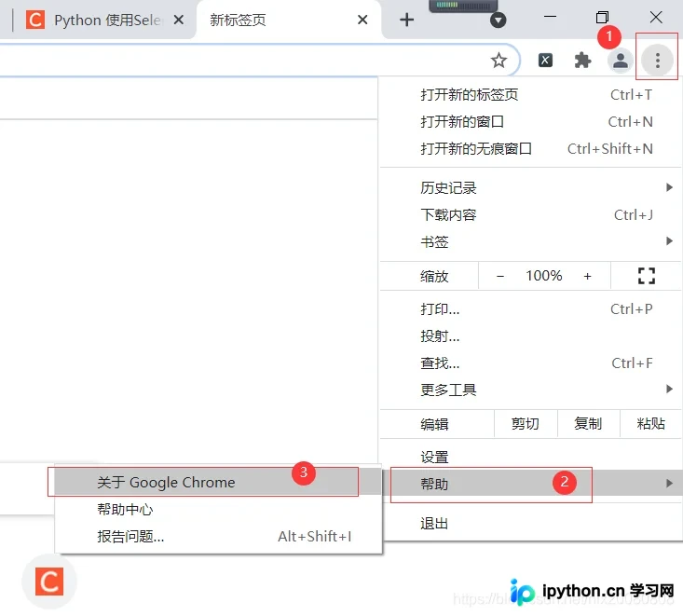683x616 pixels.
Task: Minimize the browser window
Action: (550, 17)
